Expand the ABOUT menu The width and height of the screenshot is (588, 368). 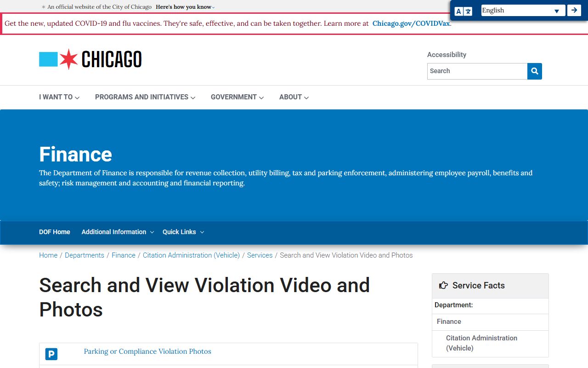point(294,97)
